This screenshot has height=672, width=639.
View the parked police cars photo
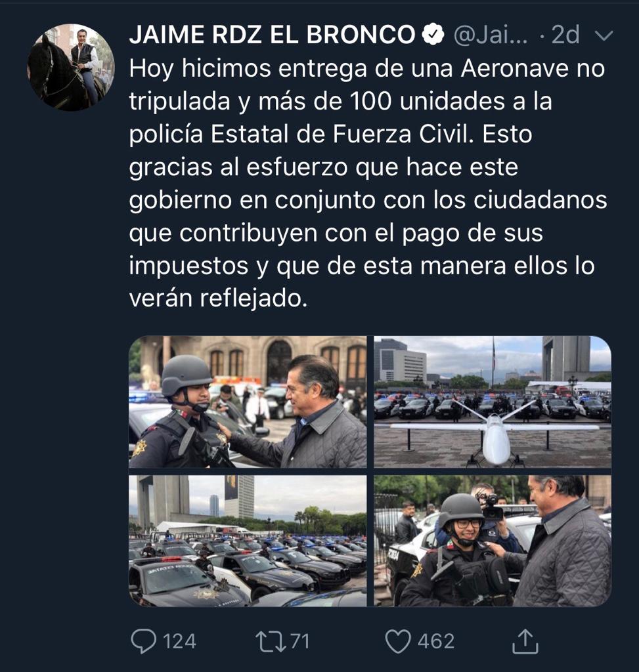pos(248,541)
